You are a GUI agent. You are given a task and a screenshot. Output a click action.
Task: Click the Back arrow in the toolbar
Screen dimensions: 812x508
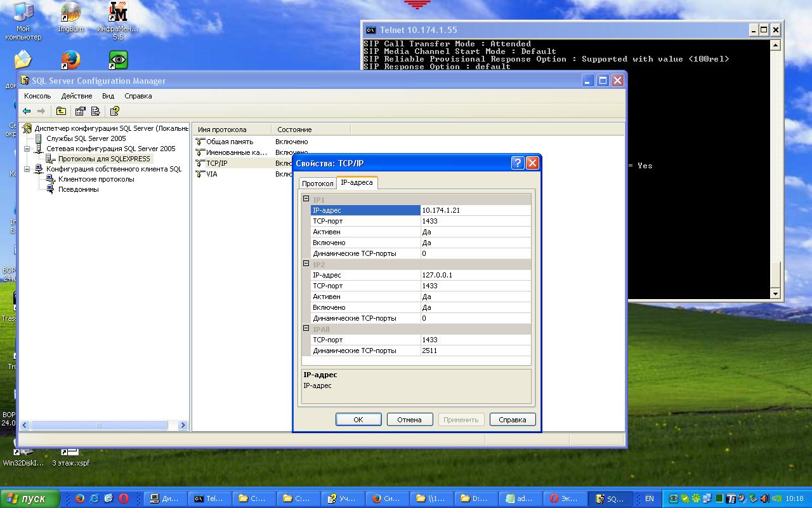click(27, 111)
